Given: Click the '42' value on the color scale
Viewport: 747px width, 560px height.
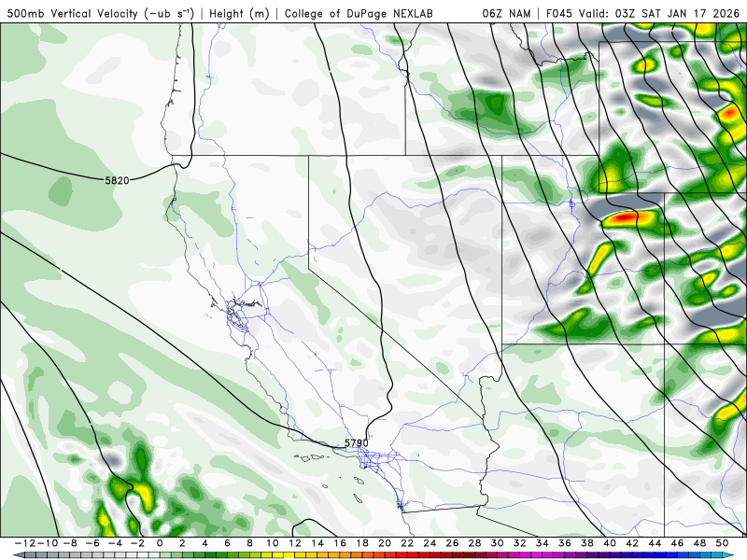Looking at the screenshot, I should click(x=632, y=543).
